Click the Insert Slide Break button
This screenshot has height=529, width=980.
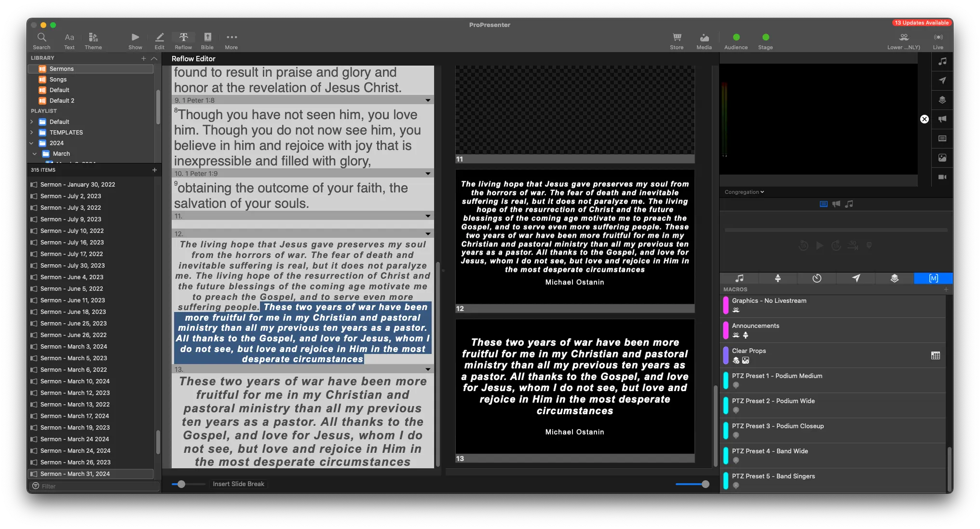click(238, 484)
